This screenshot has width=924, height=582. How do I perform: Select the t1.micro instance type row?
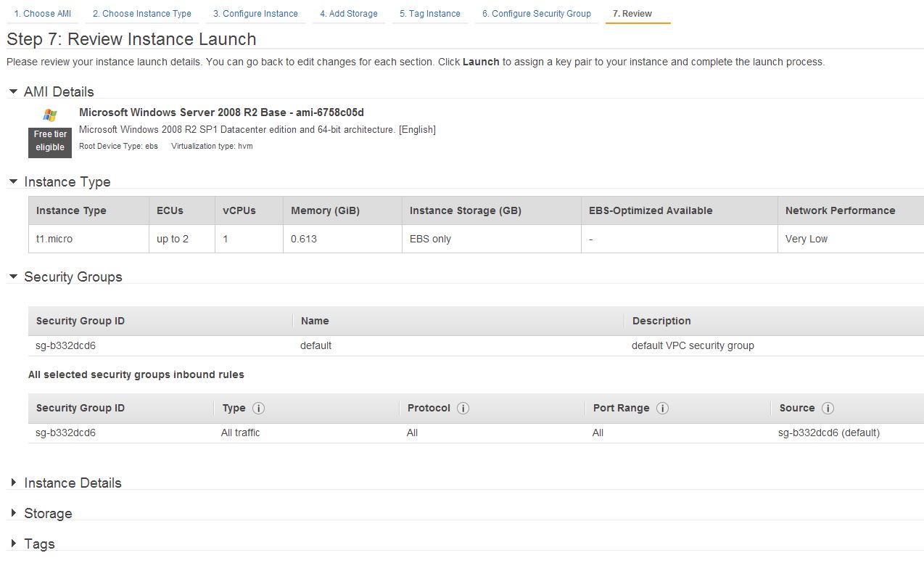click(476, 239)
